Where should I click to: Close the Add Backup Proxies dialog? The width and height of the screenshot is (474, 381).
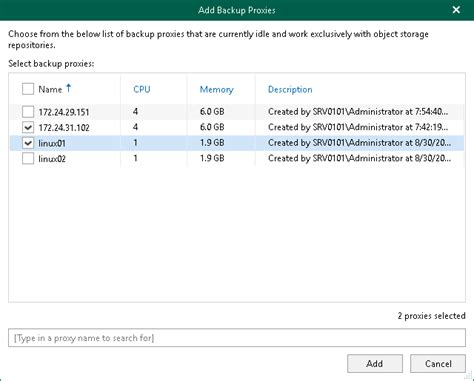(456, 10)
